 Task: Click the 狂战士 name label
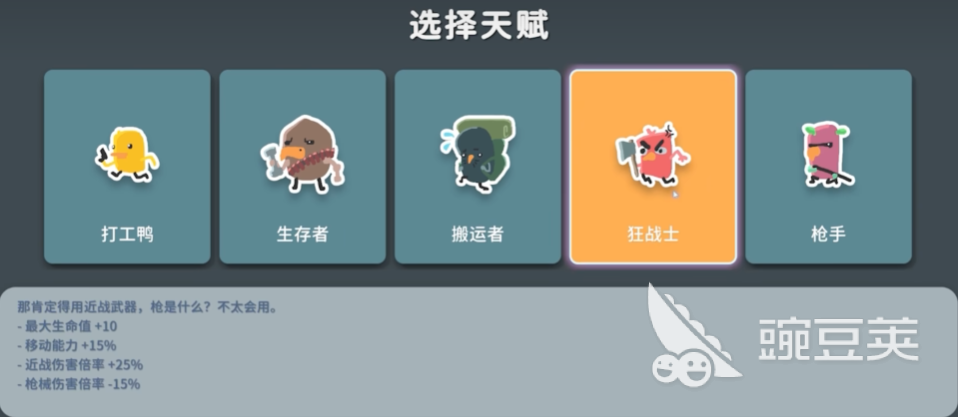click(653, 234)
